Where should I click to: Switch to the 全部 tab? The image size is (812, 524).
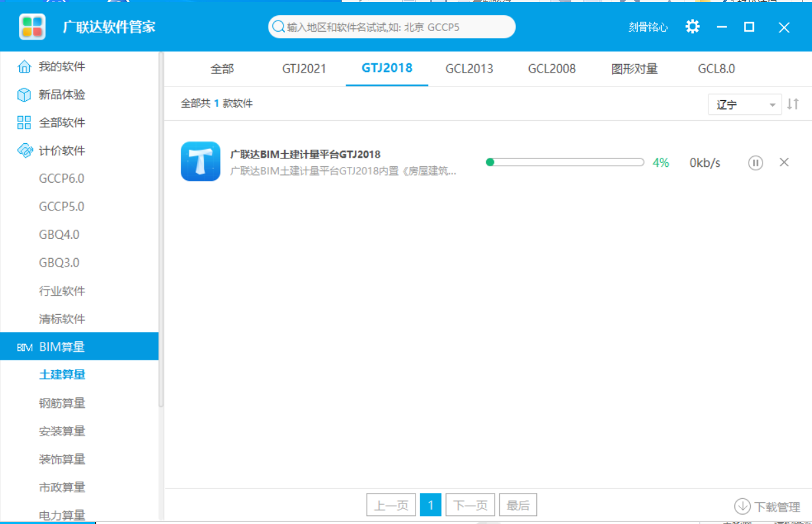tap(222, 69)
